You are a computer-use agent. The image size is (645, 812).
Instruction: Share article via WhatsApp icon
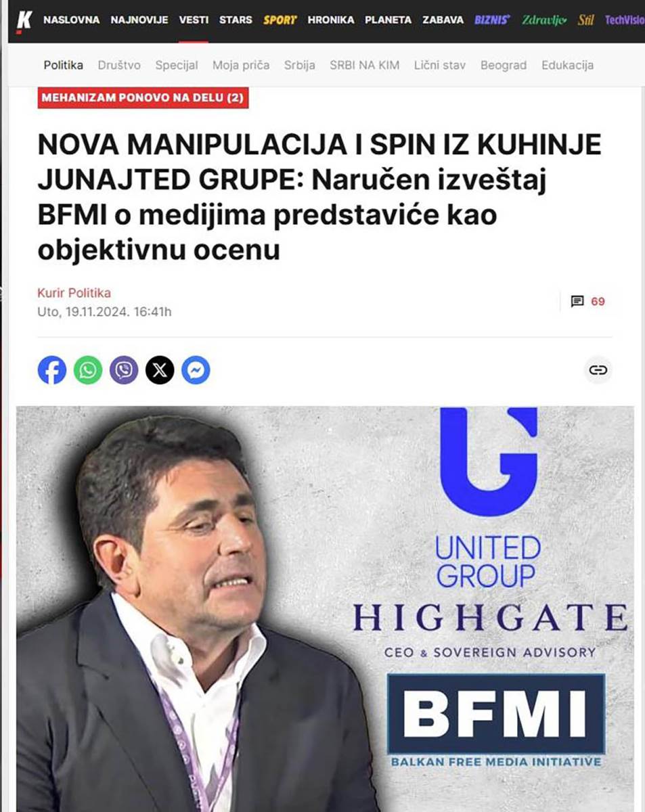tap(88, 370)
